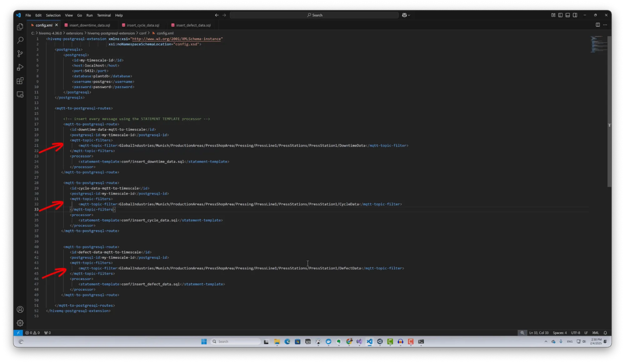
Task: Click the command center Search box
Action: click(314, 15)
